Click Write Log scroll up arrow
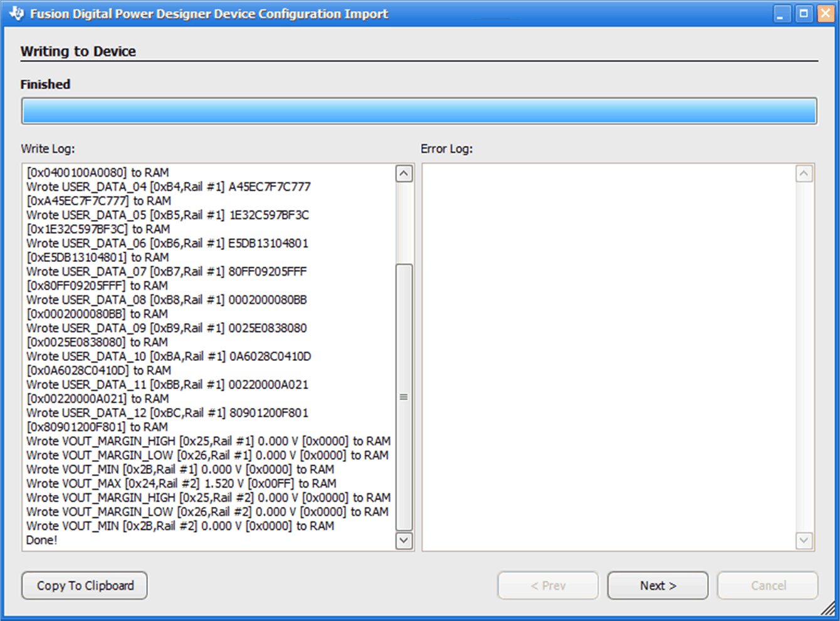840x621 pixels. tap(404, 174)
